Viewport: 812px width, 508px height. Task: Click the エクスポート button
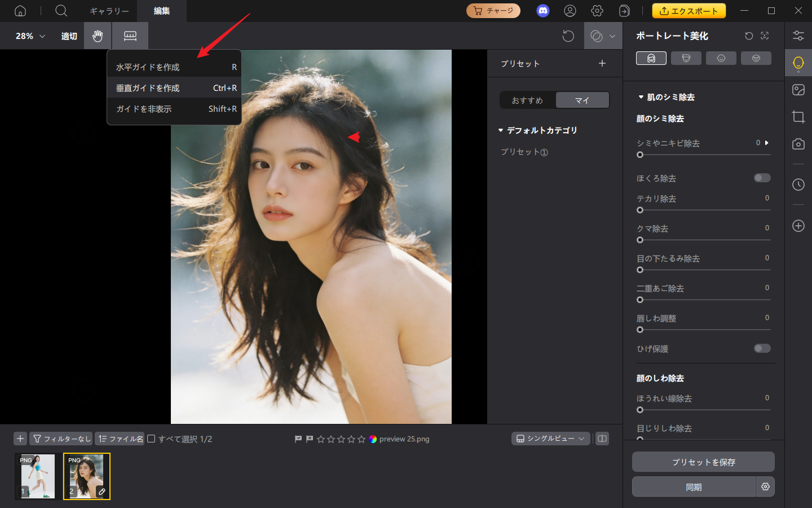click(x=689, y=11)
